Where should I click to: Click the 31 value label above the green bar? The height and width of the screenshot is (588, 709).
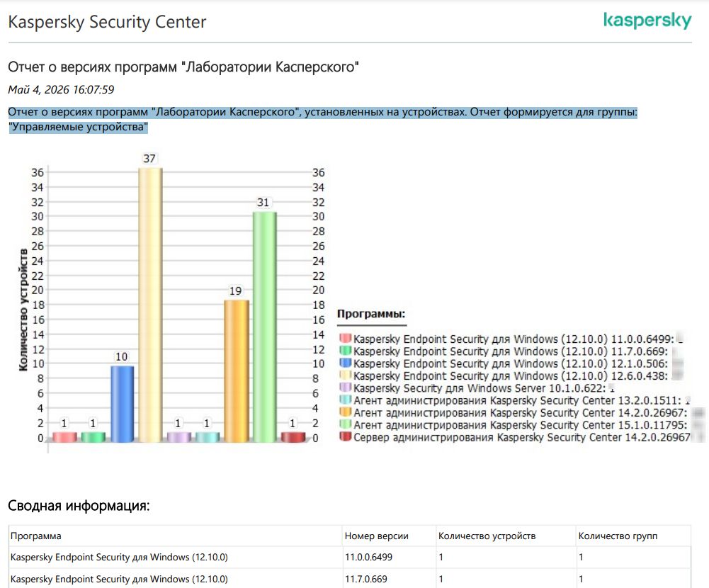pyautogui.click(x=263, y=203)
